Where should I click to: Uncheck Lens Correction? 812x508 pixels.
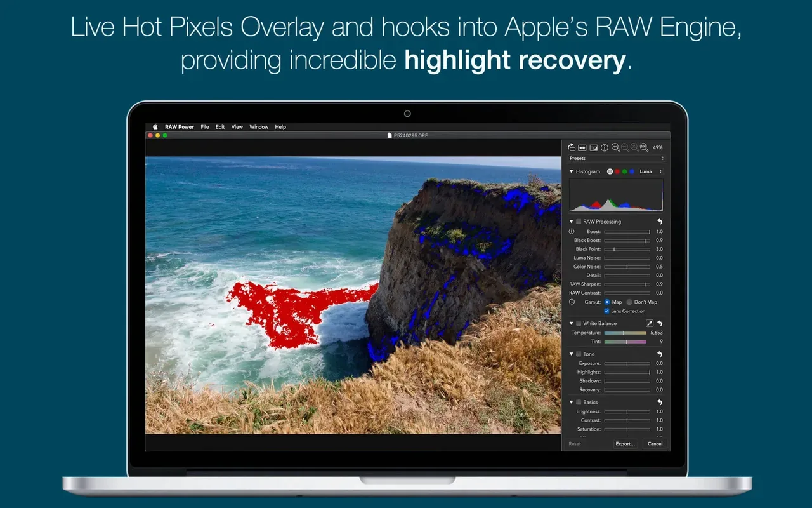607,311
